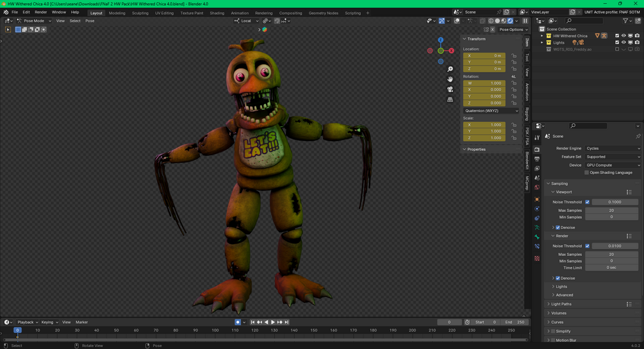644x349 pixels.
Task: Open the File menu
Action: [x=15, y=12]
